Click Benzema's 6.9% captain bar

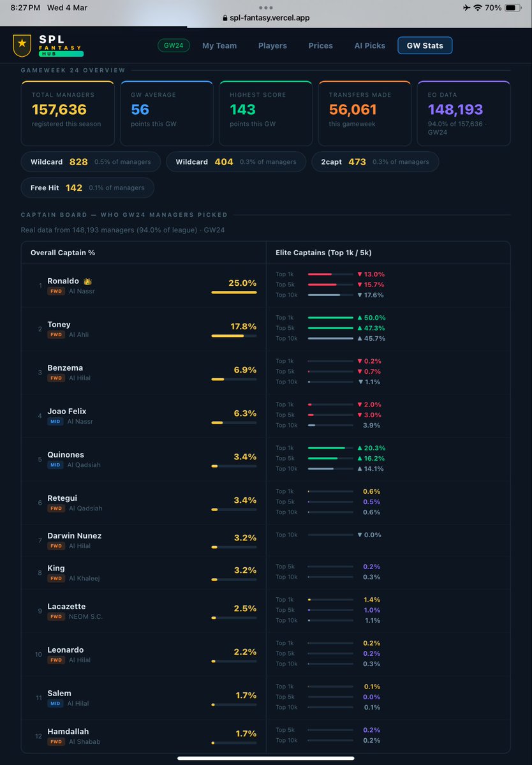pos(234,379)
